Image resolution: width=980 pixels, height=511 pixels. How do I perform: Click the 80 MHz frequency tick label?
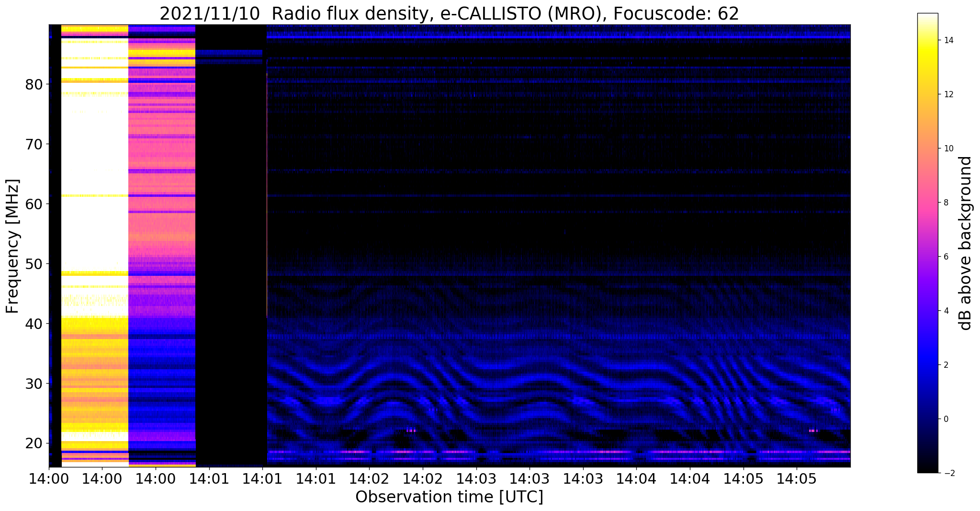tap(34, 84)
